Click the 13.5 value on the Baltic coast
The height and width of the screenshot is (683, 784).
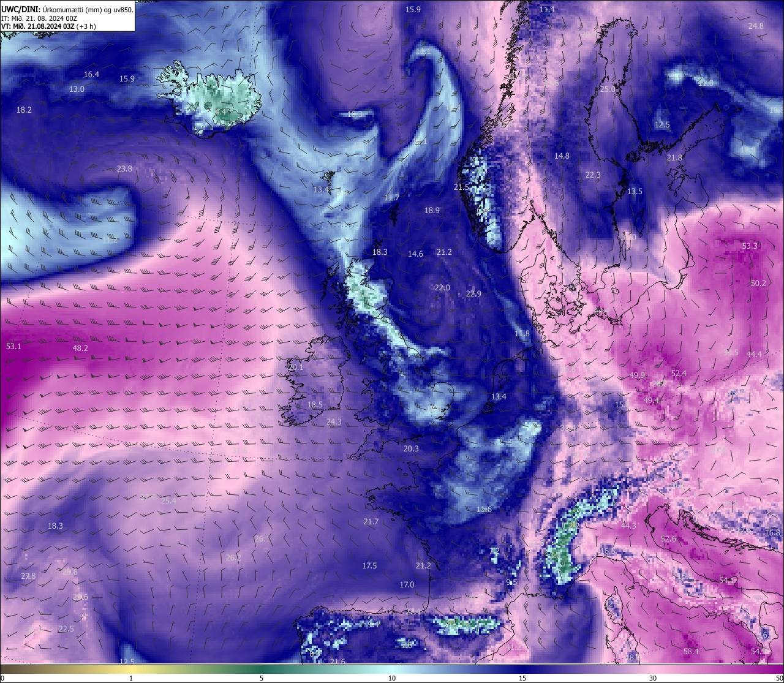tap(635, 192)
